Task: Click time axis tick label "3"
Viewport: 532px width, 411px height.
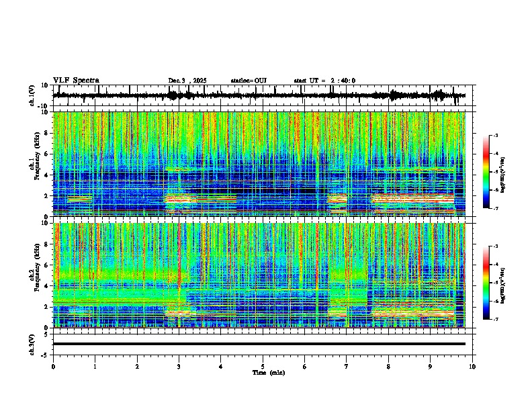Action: point(179,367)
